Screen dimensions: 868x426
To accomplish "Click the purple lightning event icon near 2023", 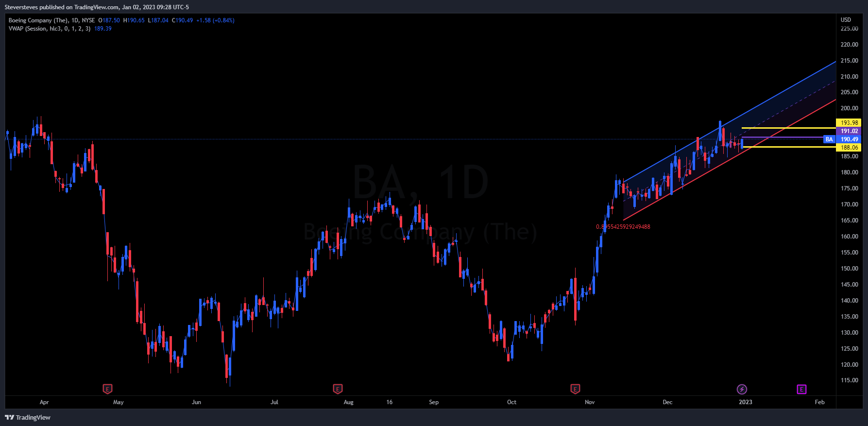I will click(x=742, y=389).
